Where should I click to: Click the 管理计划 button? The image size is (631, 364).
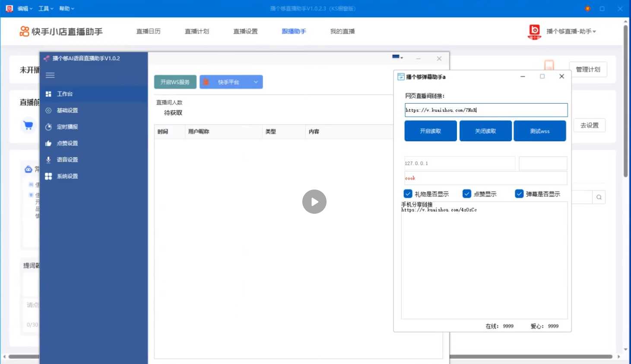coord(588,70)
